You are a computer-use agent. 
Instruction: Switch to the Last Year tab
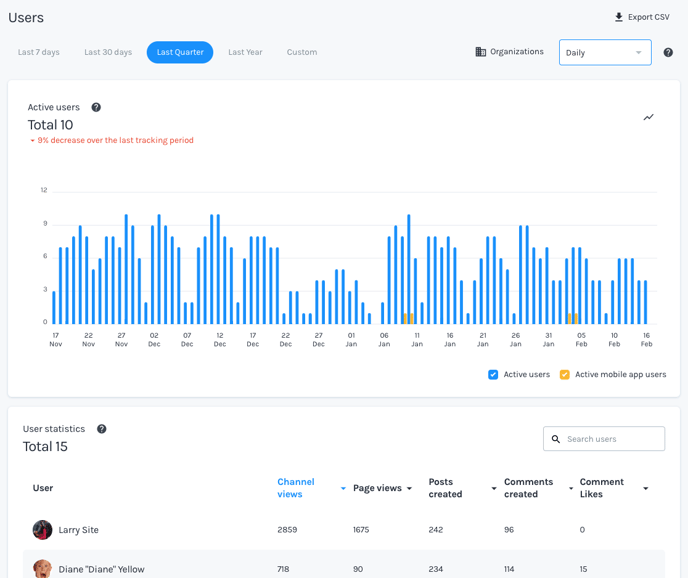pyautogui.click(x=245, y=52)
